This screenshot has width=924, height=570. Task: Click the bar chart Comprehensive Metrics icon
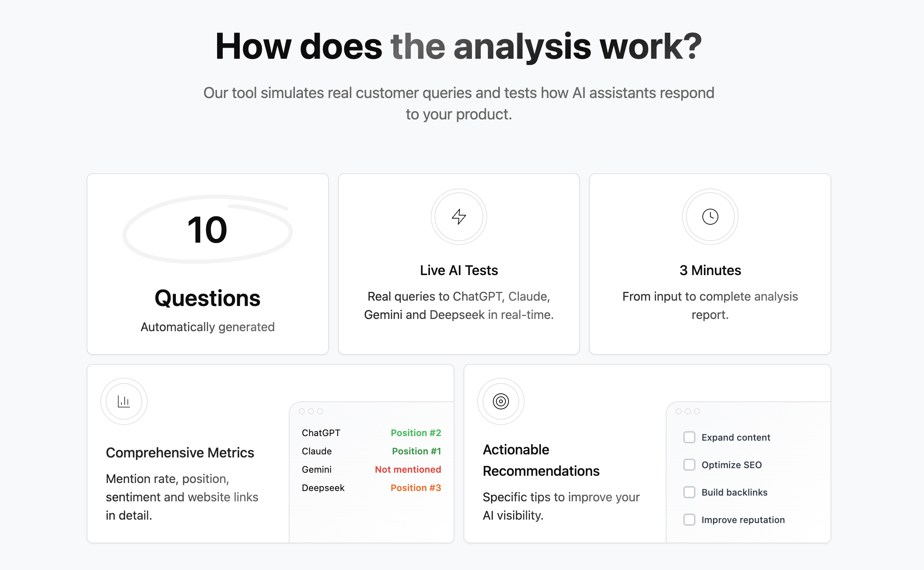pyautogui.click(x=124, y=401)
